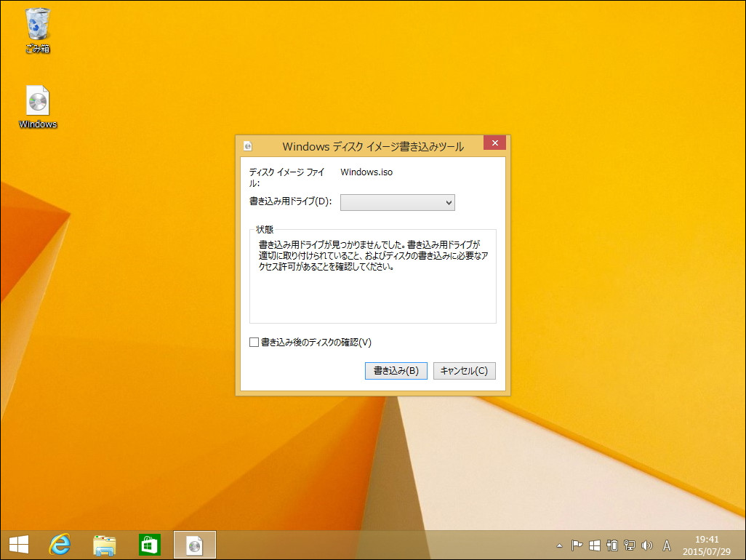746x560 pixels.
Task: Click the キャンセル (Cancel) button
Action: click(x=465, y=370)
